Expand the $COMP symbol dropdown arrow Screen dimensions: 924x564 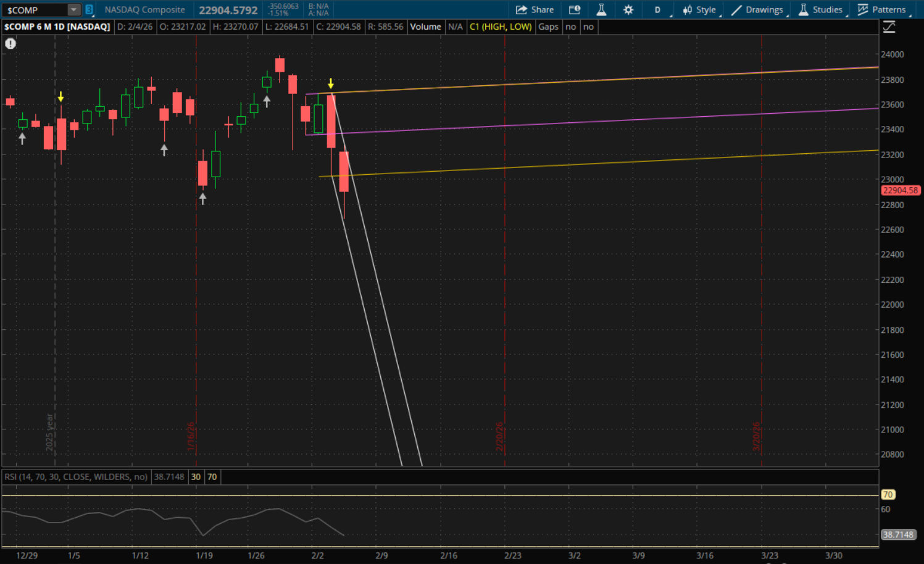pyautogui.click(x=73, y=10)
